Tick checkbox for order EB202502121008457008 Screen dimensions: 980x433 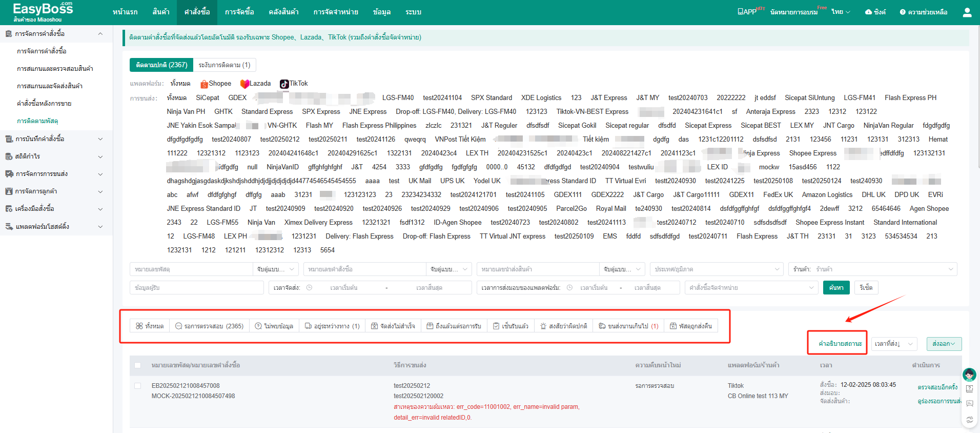pyautogui.click(x=137, y=386)
